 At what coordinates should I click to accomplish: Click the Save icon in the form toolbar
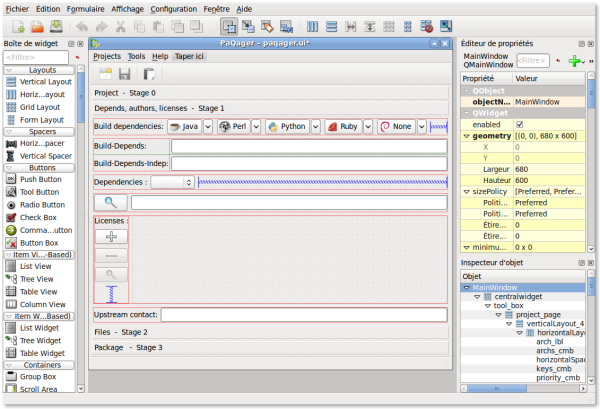(125, 74)
